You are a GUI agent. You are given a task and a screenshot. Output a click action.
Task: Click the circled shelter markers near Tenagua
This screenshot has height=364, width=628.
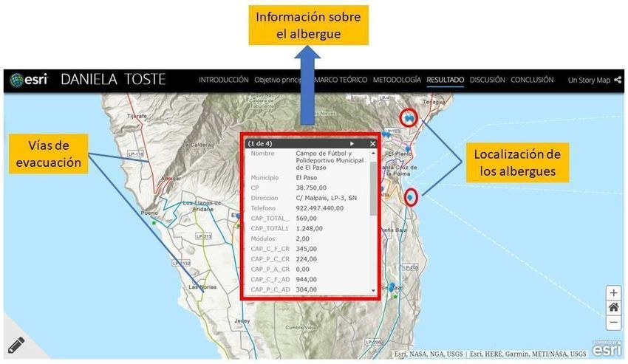click(409, 117)
